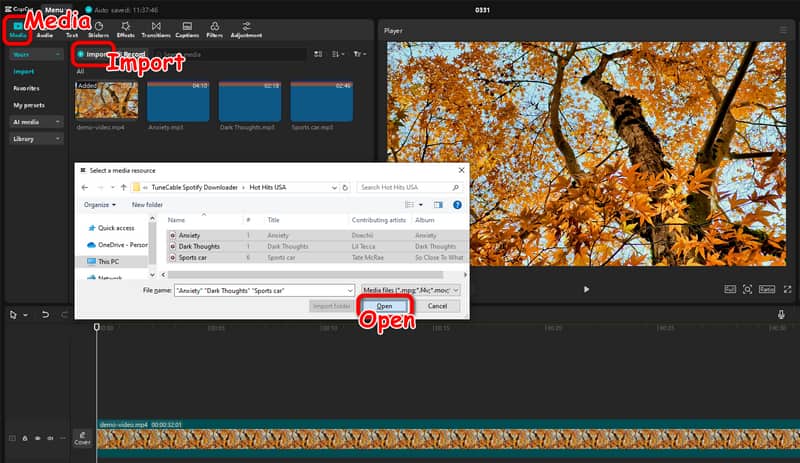
Task: Select My presets in the sidebar
Action: click(x=29, y=105)
